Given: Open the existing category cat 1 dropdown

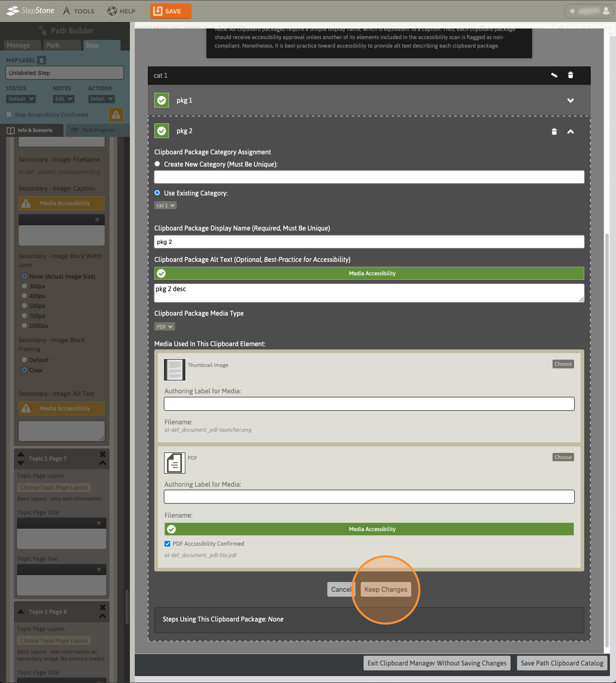Looking at the screenshot, I should pos(165,206).
